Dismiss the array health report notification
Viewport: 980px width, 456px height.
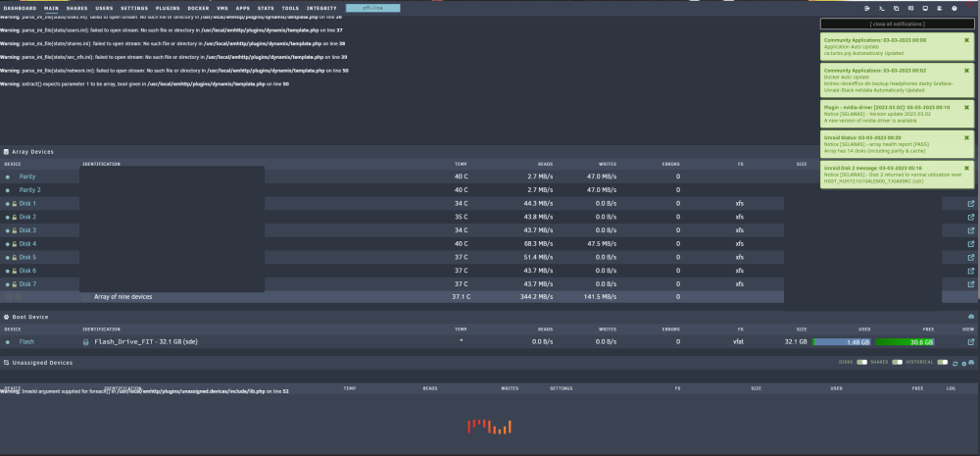pos(966,137)
